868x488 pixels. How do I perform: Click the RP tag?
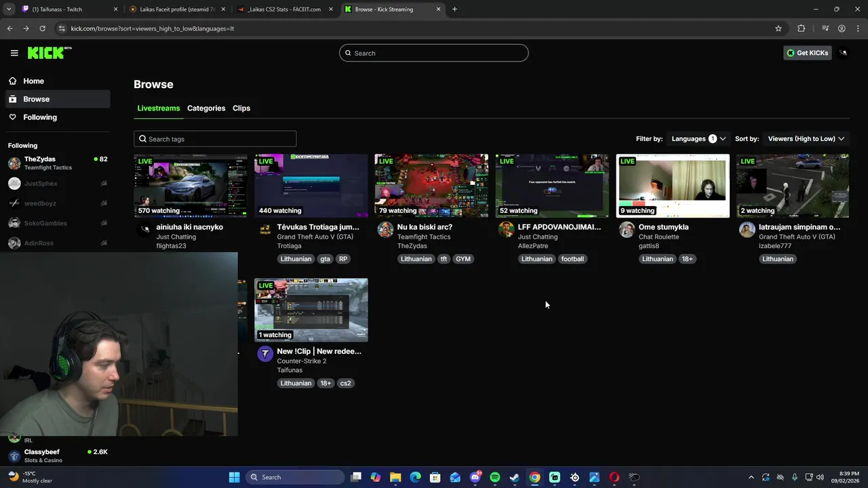(x=343, y=259)
